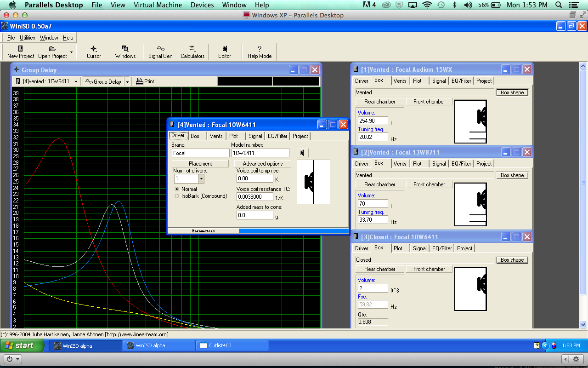Switch to Vents tab in window [4]Vented
Screen dimensions: 588x368
pyautogui.click(x=216, y=136)
